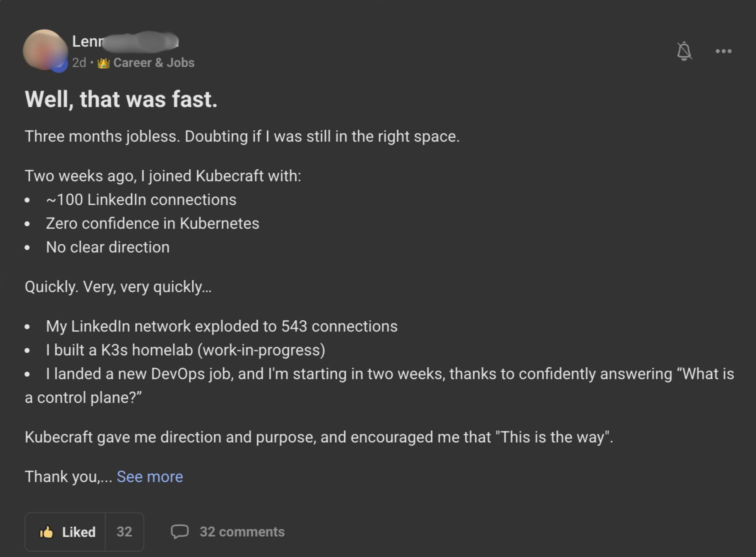Toggle post notifications with the bell icon

pos(684,51)
